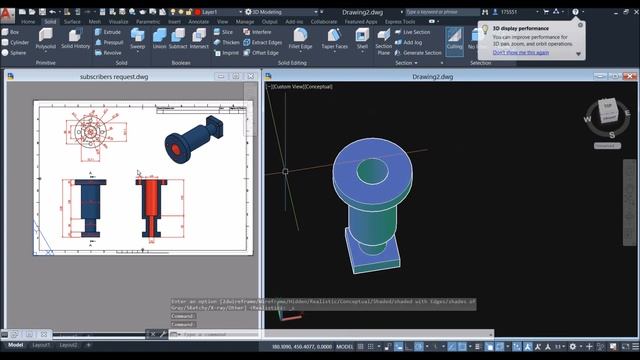Choose the Thicken tool
The image size is (640, 360).
pyautogui.click(x=227, y=42)
